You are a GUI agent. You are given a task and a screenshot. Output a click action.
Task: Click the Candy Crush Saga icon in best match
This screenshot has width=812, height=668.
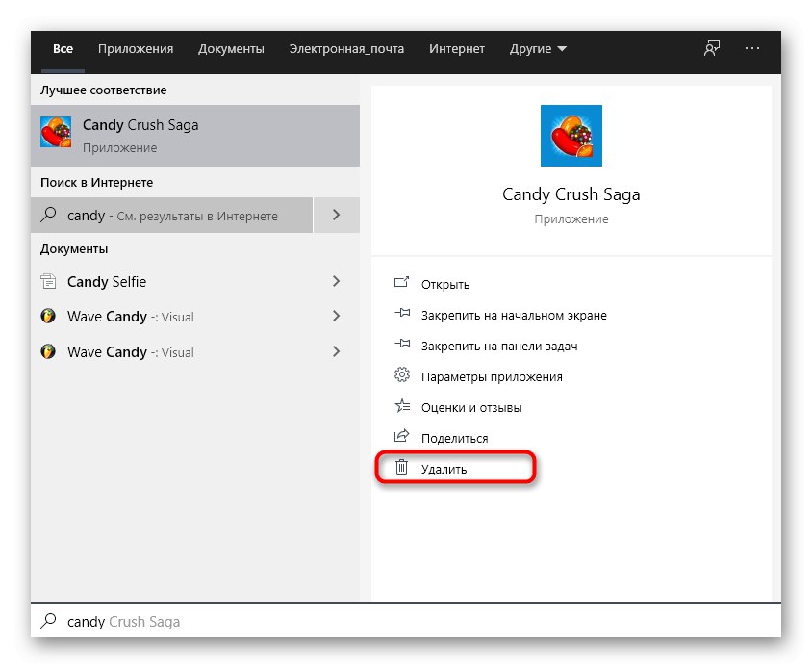click(56, 132)
